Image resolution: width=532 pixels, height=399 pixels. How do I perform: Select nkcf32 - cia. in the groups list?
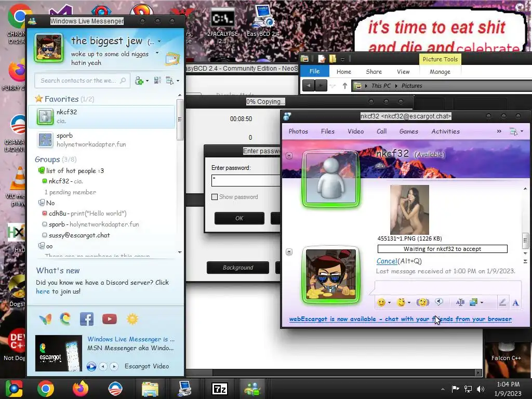pyautogui.click(x=63, y=181)
